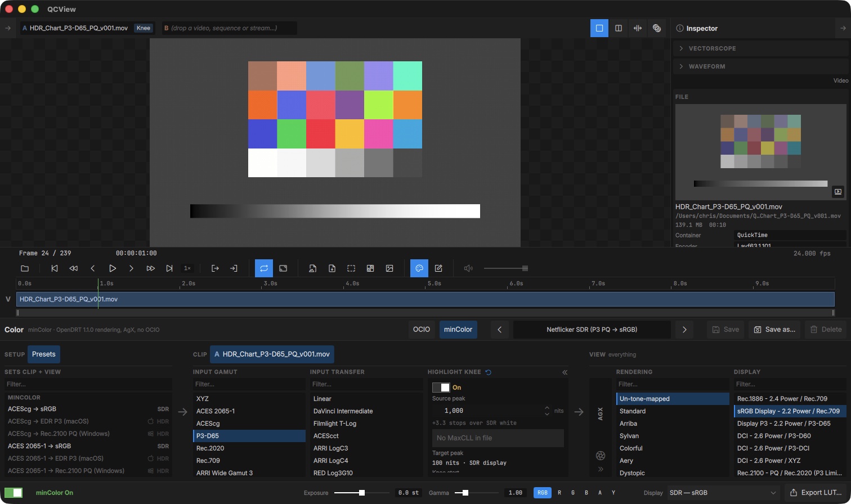Click Export LUT button
Screen dimensions: 851x504
tap(816, 493)
